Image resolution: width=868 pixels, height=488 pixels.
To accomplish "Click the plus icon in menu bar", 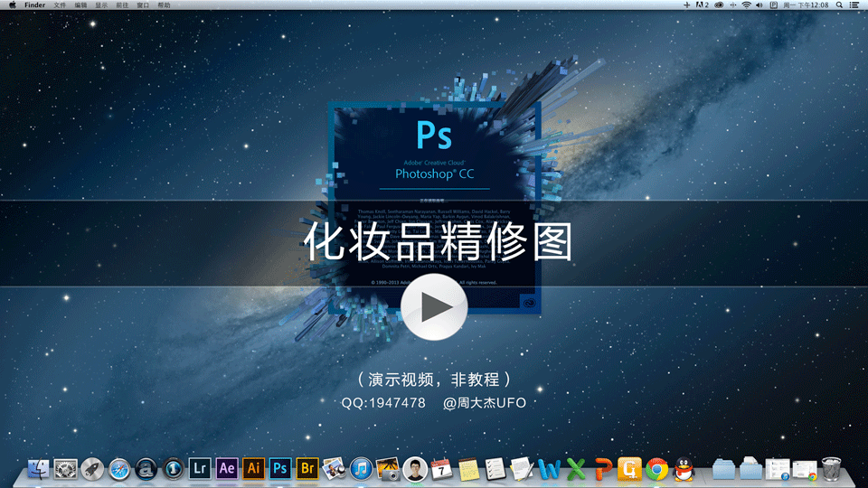I will 686,5.
